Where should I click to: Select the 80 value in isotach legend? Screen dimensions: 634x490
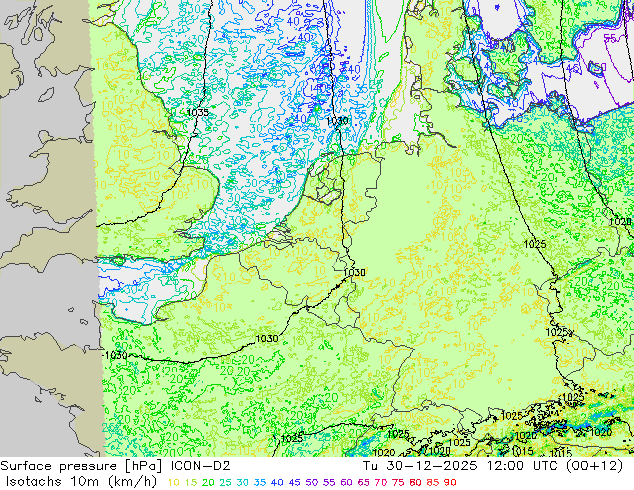[415, 483]
